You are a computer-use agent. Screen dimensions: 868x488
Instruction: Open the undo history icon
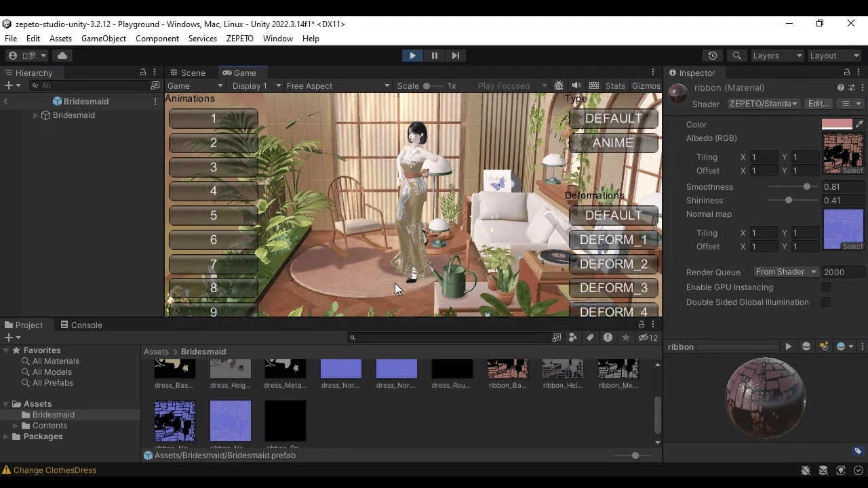pos(712,56)
